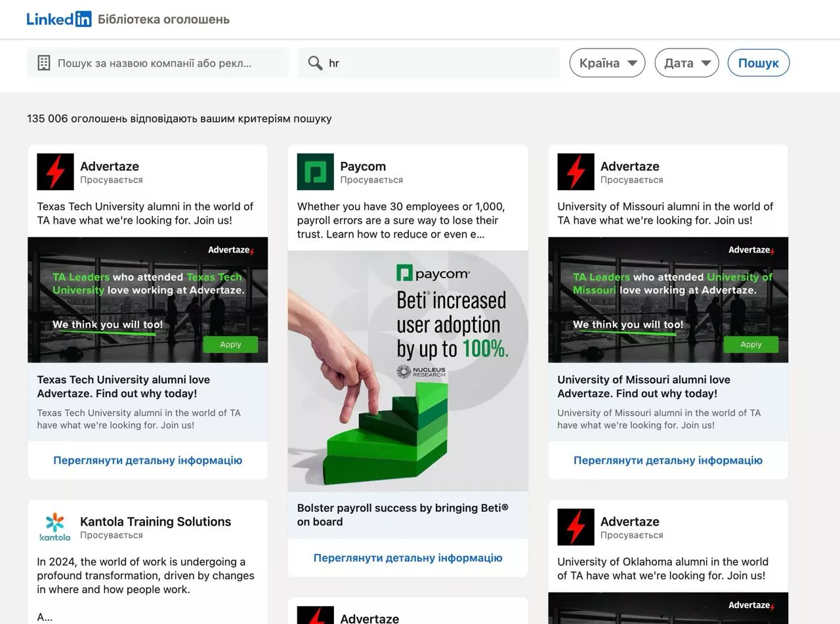Open the Paycom green logo icon
This screenshot has width=840, height=624.
(315, 172)
